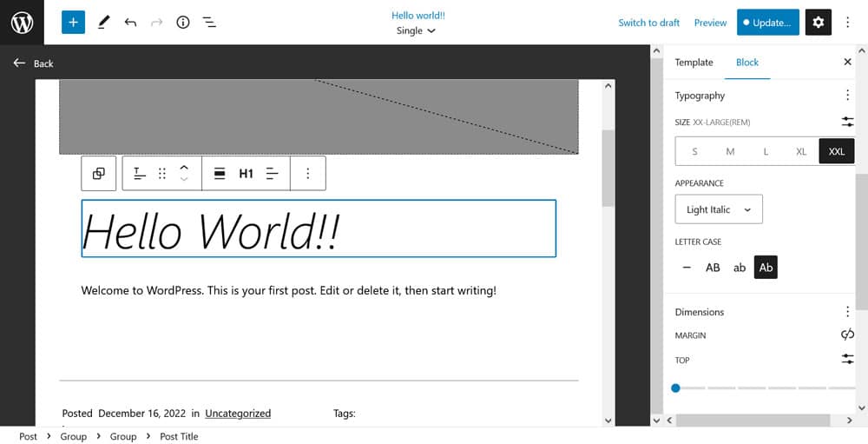Select the Tools pencil icon
The height and width of the screenshot is (444, 868).
(103, 23)
